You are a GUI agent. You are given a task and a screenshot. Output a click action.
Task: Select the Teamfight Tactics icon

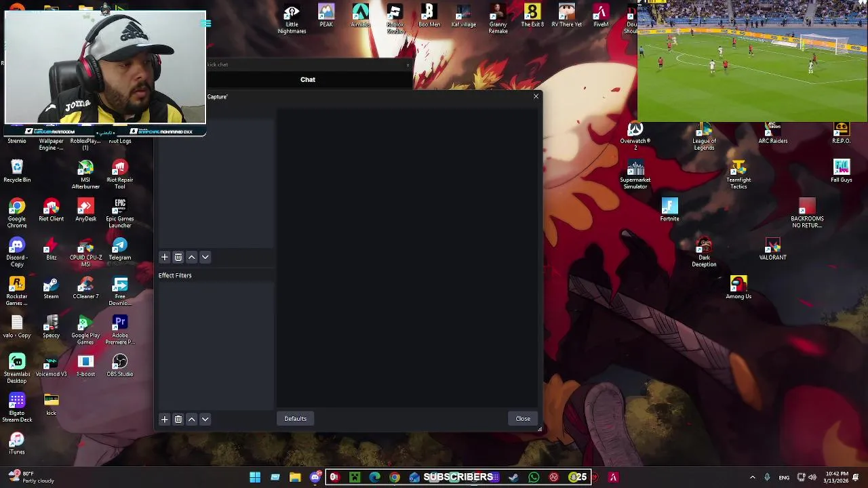tap(738, 174)
